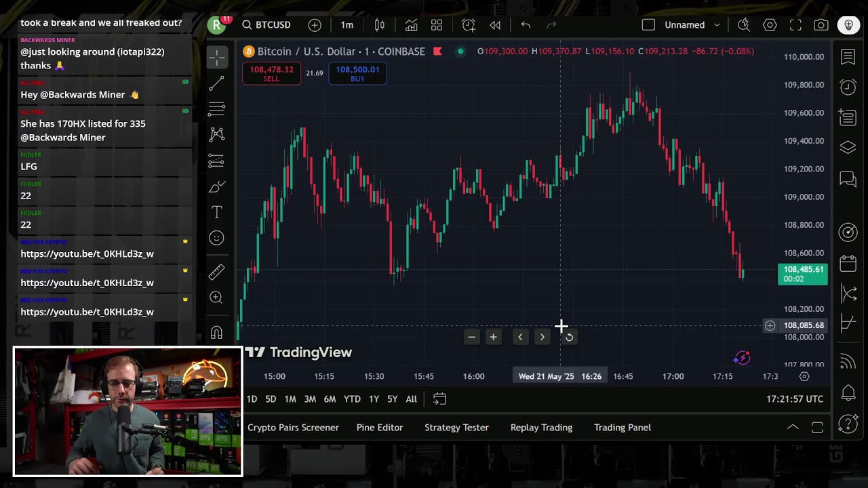Viewport: 868px width, 488px height.
Task: Create a new alert from toolbar
Action: coord(469,25)
